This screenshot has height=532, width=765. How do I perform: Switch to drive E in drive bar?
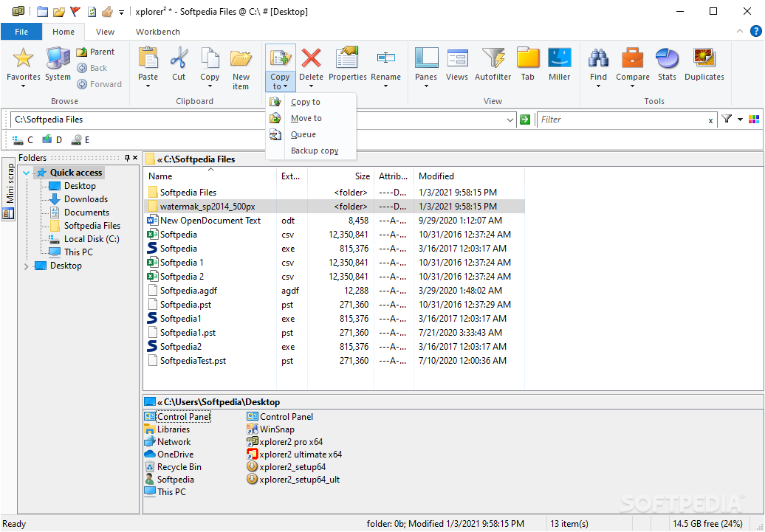[80, 140]
